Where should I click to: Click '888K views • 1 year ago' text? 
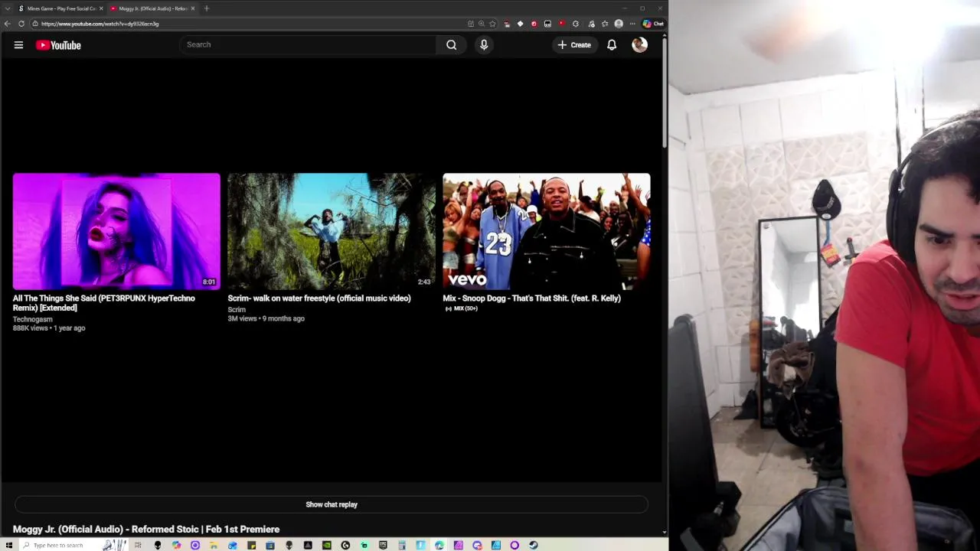click(49, 328)
